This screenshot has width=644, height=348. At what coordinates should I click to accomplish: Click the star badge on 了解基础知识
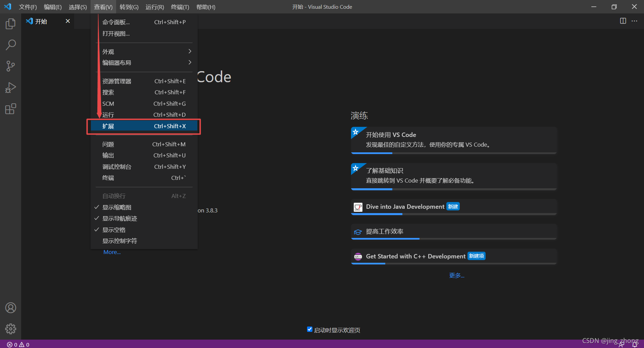[x=356, y=168]
